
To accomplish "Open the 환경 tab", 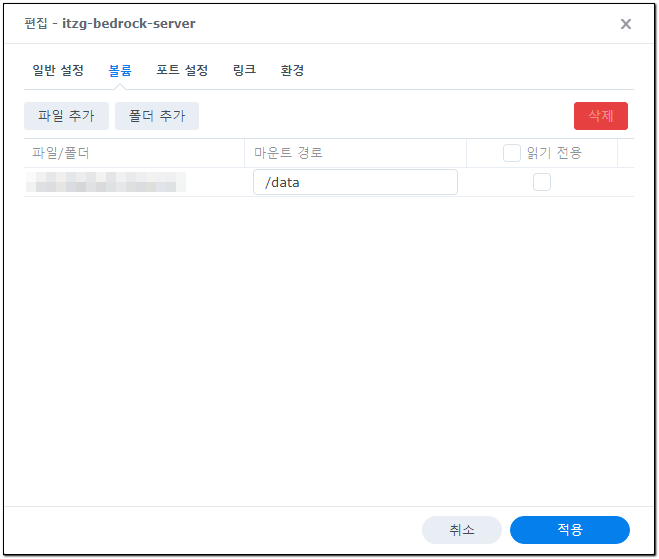I will coord(292,70).
